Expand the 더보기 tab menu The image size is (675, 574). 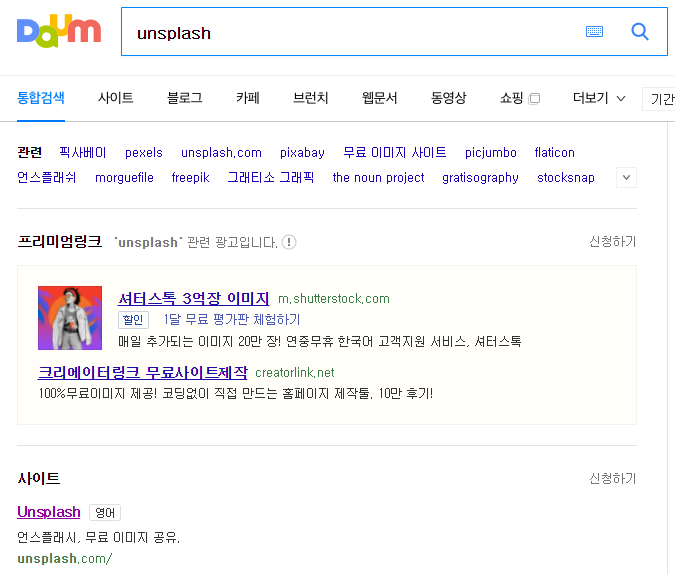click(599, 98)
